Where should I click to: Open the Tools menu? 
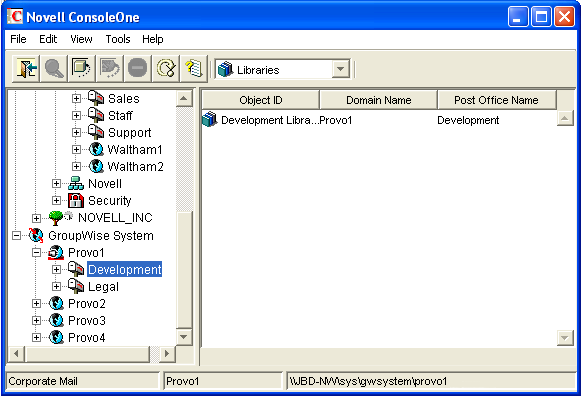pyautogui.click(x=118, y=39)
